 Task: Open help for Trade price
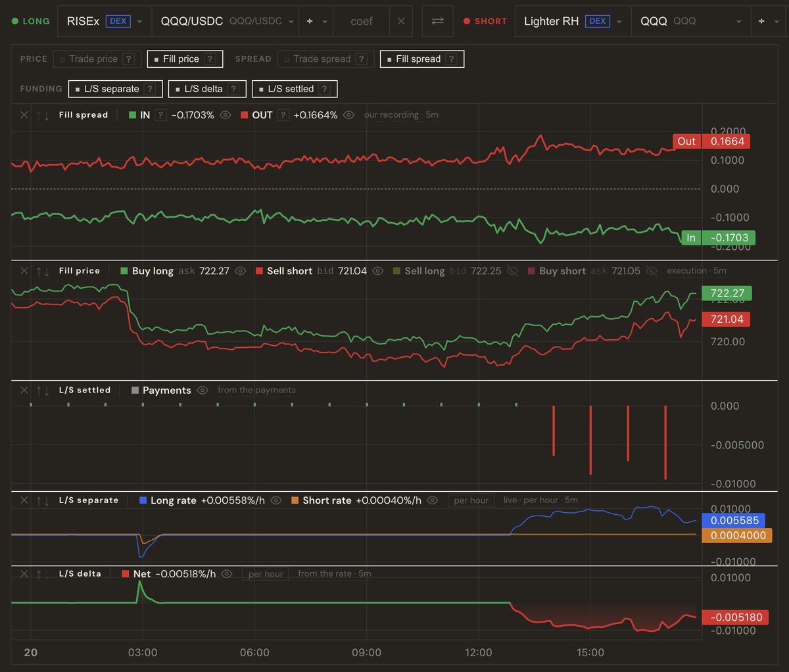click(x=129, y=59)
